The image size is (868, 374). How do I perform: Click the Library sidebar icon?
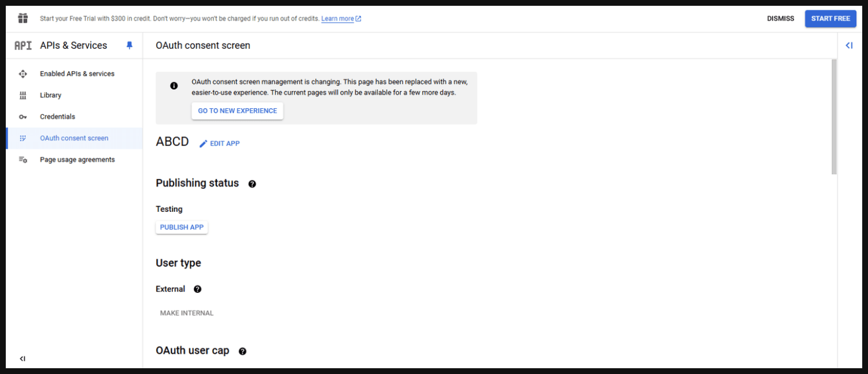(23, 95)
